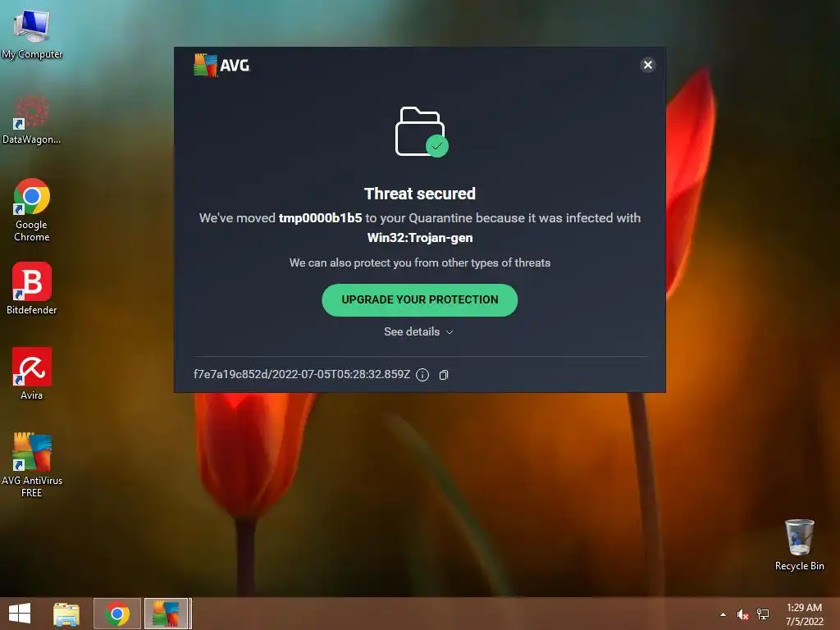
Task: Expand See details in AVG dialog
Action: (419, 331)
